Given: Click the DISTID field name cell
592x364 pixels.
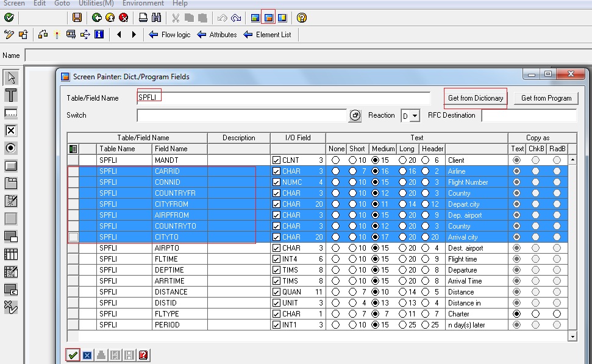Looking at the screenshot, I should pyautogui.click(x=180, y=303).
